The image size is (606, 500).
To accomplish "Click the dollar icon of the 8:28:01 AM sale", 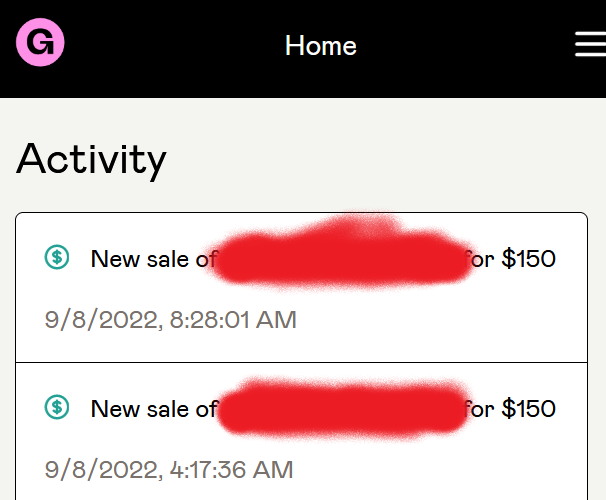I will click(x=57, y=257).
